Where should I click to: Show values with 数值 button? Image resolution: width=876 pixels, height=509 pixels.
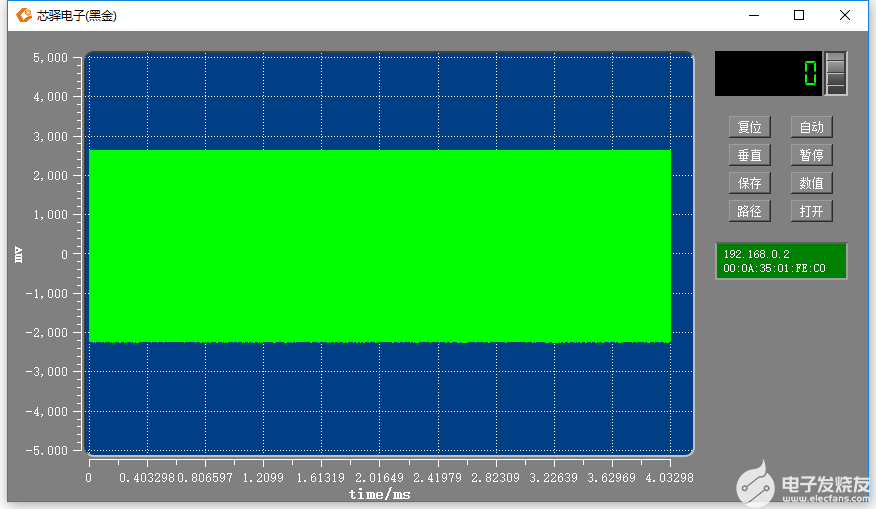811,183
